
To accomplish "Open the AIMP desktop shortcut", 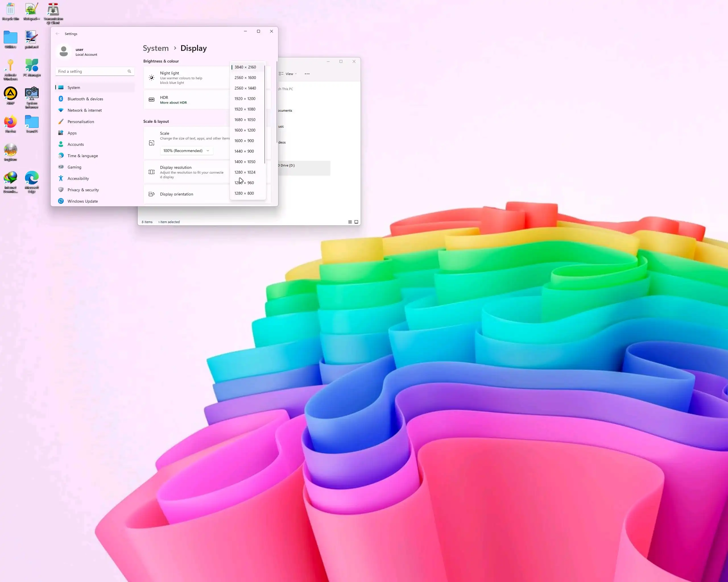I will click(11, 94).
